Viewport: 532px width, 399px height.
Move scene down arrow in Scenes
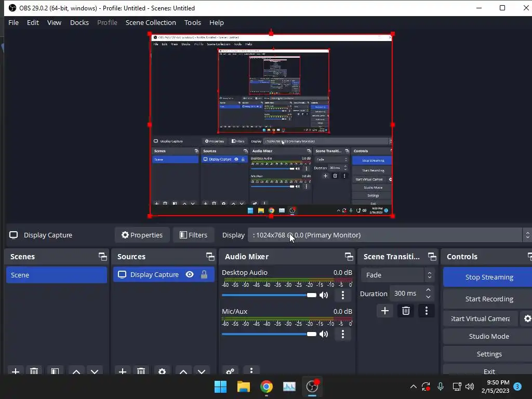coord(95,371)
